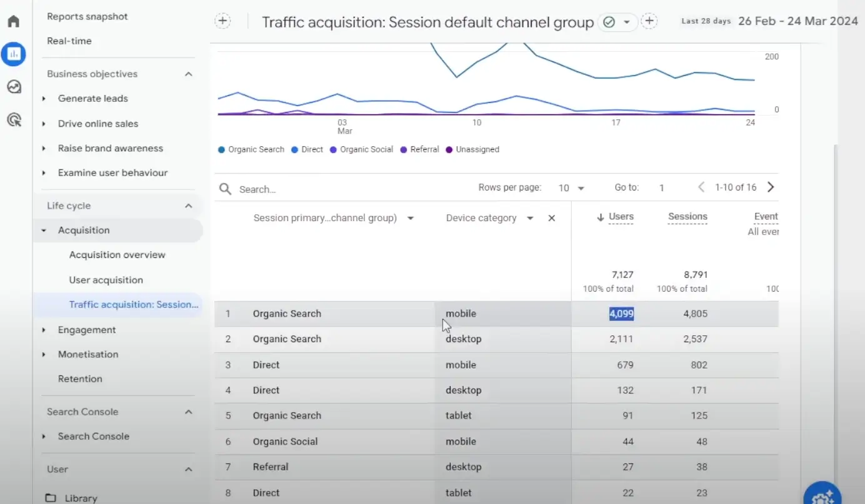Open the Reports snapshot page
865x504 pixels.
click(87, 16)
